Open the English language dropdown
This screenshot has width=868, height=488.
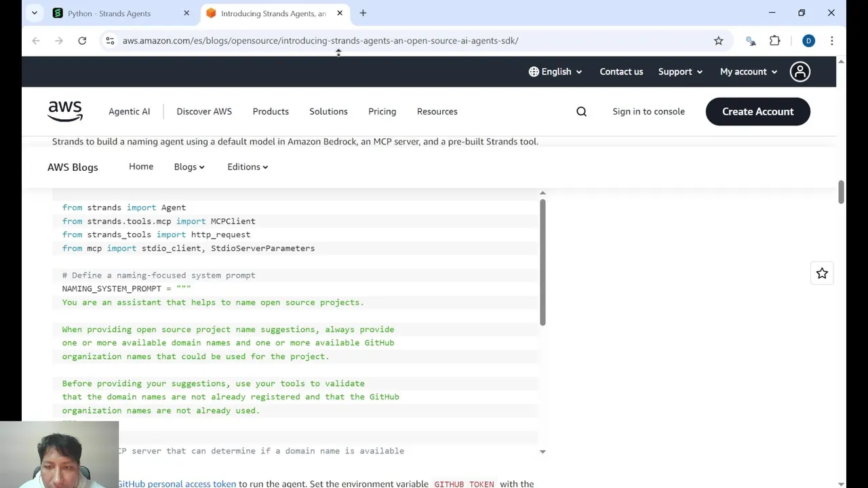[x=555, y=72]
